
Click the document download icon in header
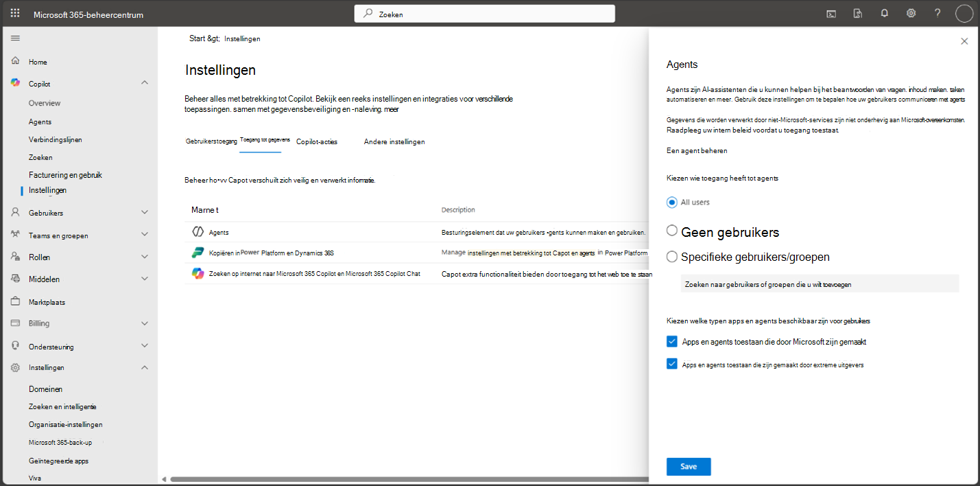[857, 13]
